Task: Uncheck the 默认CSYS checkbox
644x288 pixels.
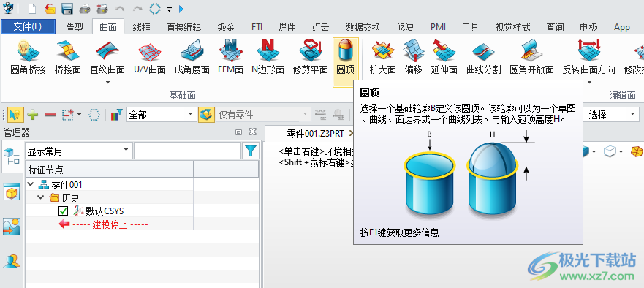Action: pos(64,211)
